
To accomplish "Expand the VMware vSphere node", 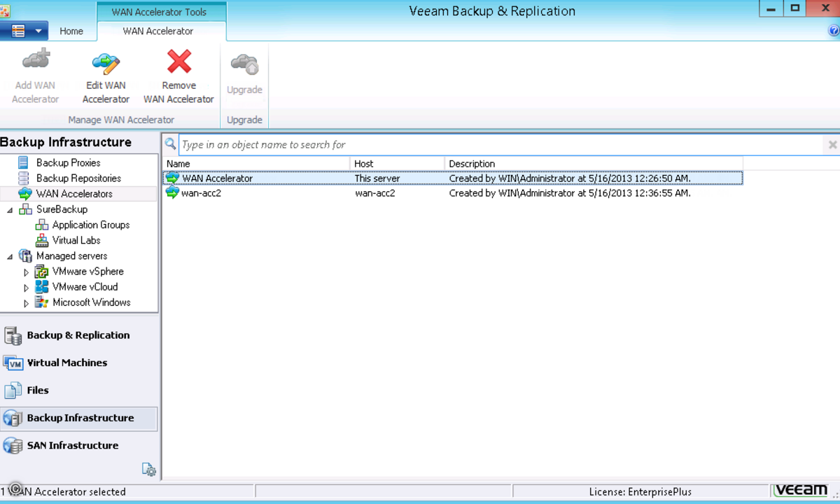I will 27,272.
